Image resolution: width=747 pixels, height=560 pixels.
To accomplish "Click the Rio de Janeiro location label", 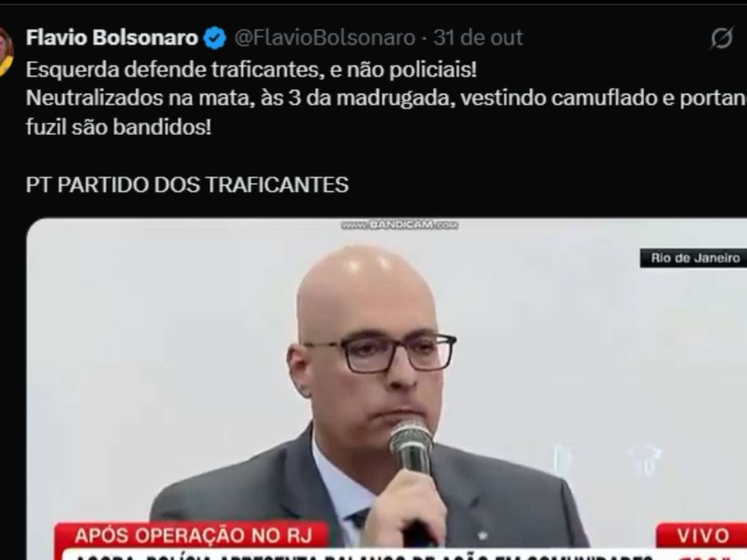I will pos(695,258).
